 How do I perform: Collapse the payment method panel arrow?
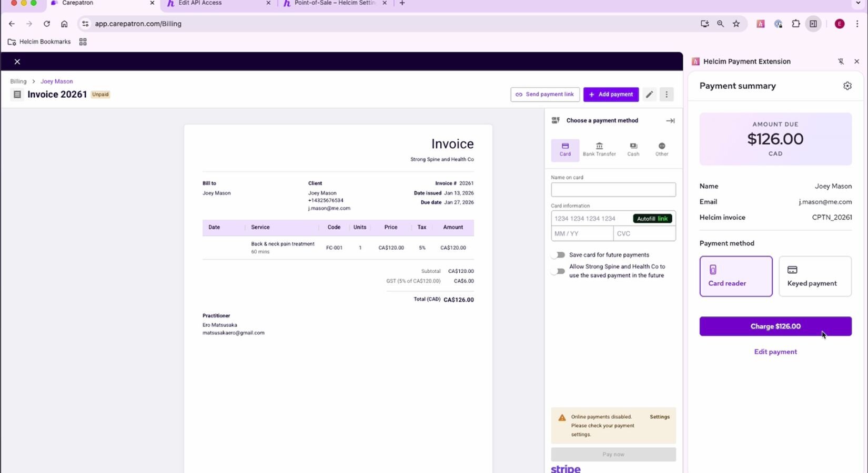coord(670,121)
